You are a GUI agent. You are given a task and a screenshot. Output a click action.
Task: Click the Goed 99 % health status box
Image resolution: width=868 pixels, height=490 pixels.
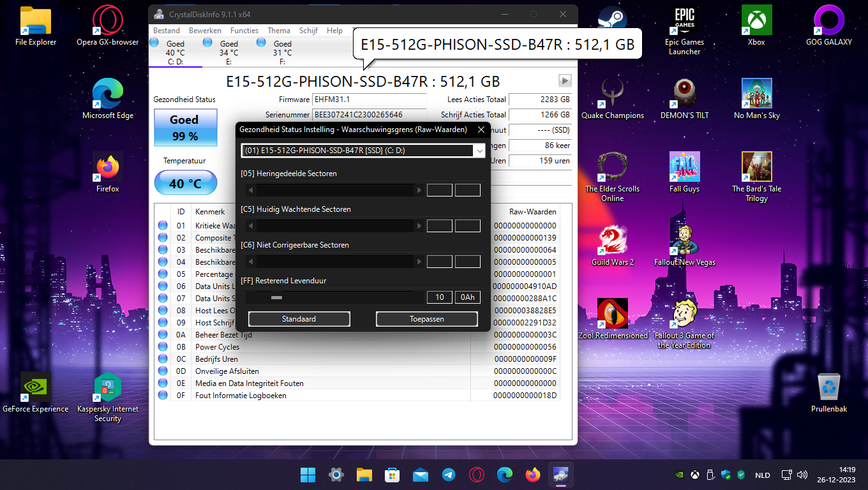(184, 128)
